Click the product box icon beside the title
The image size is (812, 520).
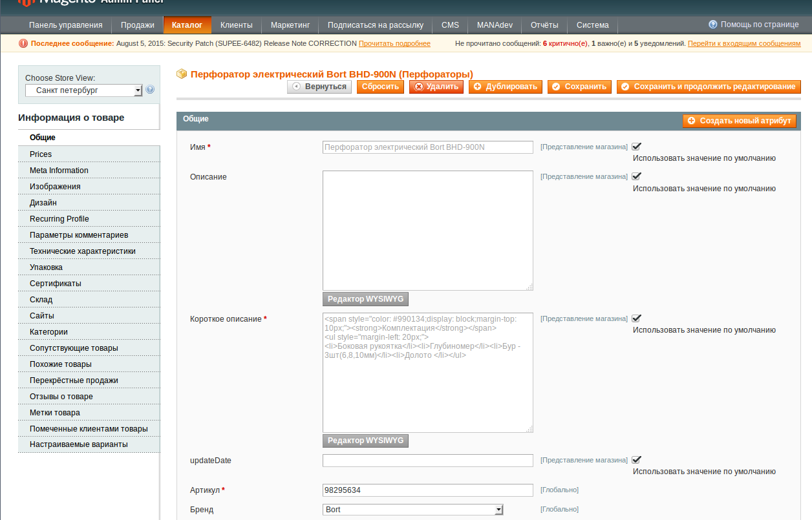(x=182, y=74)
